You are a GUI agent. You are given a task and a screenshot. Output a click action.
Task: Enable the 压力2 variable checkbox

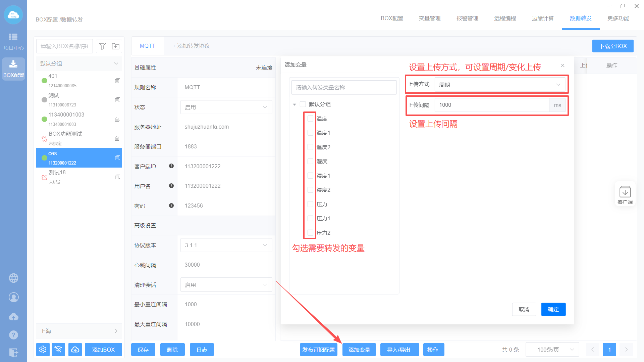[310, 233]
